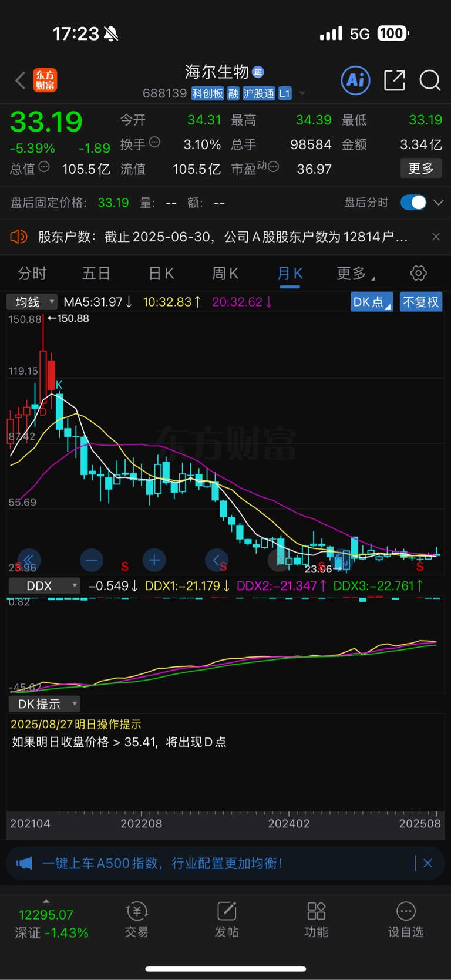Image resolution: width=451 pixels, height=980 pixels.
Task: Tap the 市盈 value 36.97
Action: pos(314,169)
